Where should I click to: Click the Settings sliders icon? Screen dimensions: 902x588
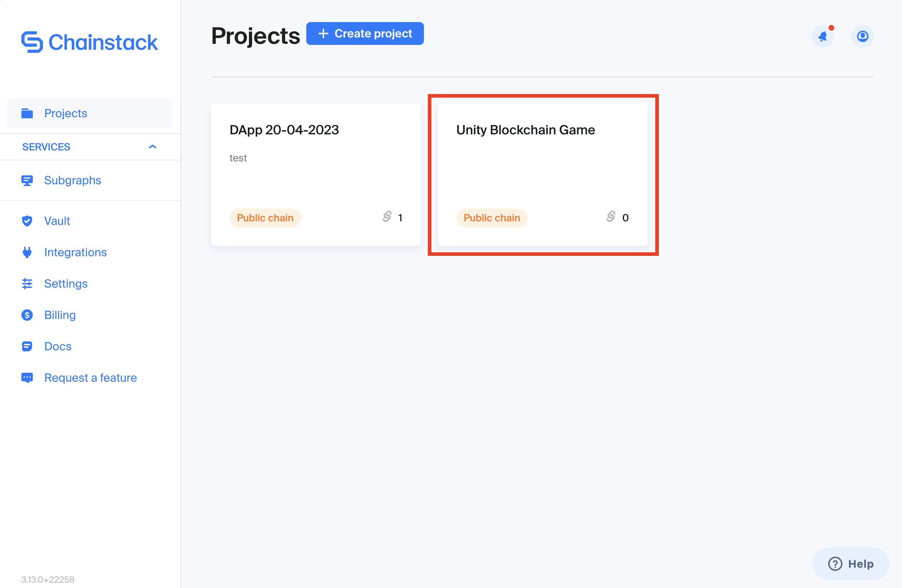[27, 284]
